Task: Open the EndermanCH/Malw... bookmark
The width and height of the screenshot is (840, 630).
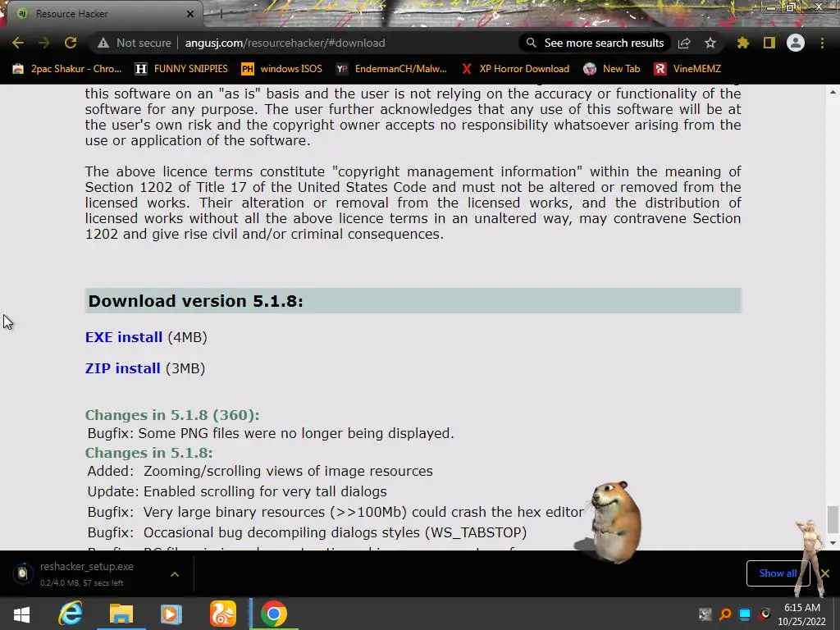Action: tap(391, 69)
